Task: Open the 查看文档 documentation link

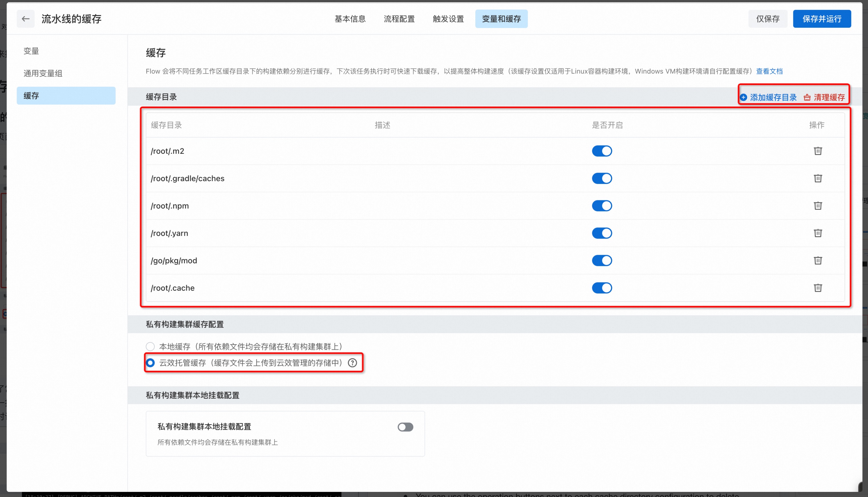Action: (769, 71)
